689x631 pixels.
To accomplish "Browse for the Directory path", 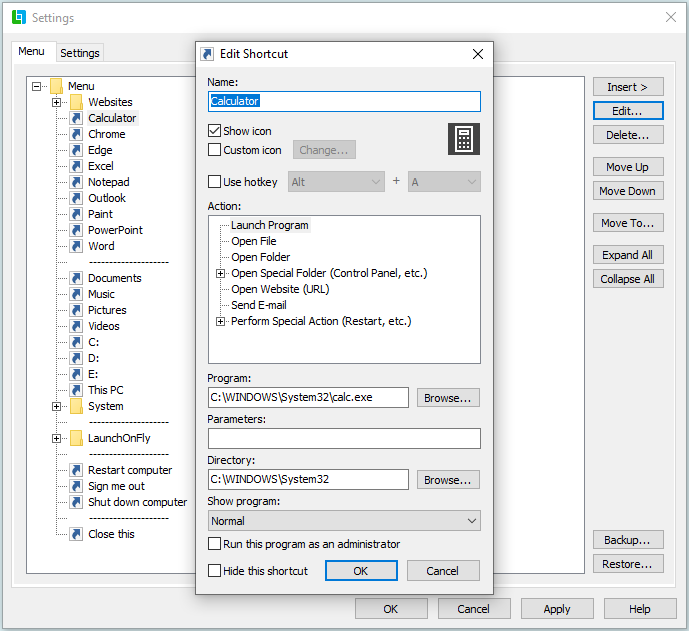I will pyautogui.click(x=448, y=480).
